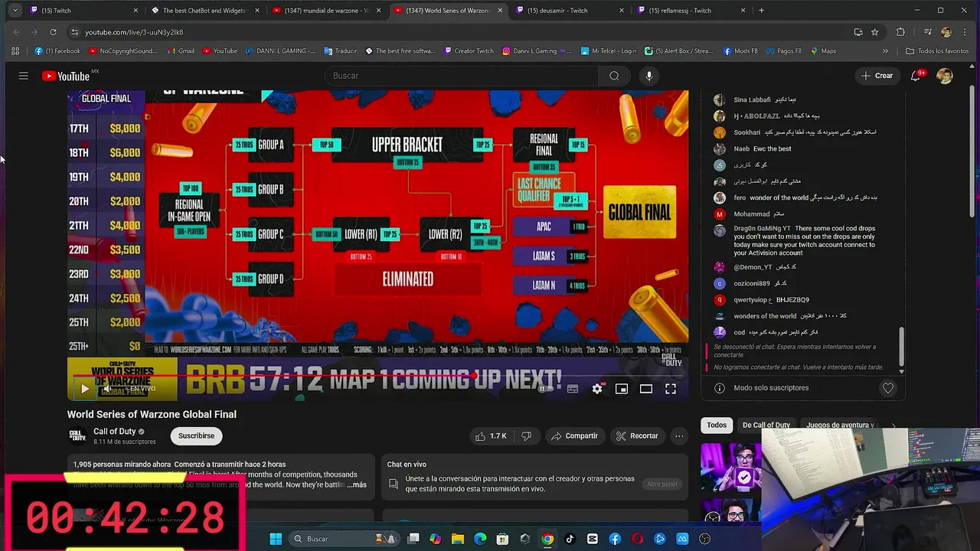Click the chat info circle icon
The image size is (980, 551).
(x=719, y=388)
